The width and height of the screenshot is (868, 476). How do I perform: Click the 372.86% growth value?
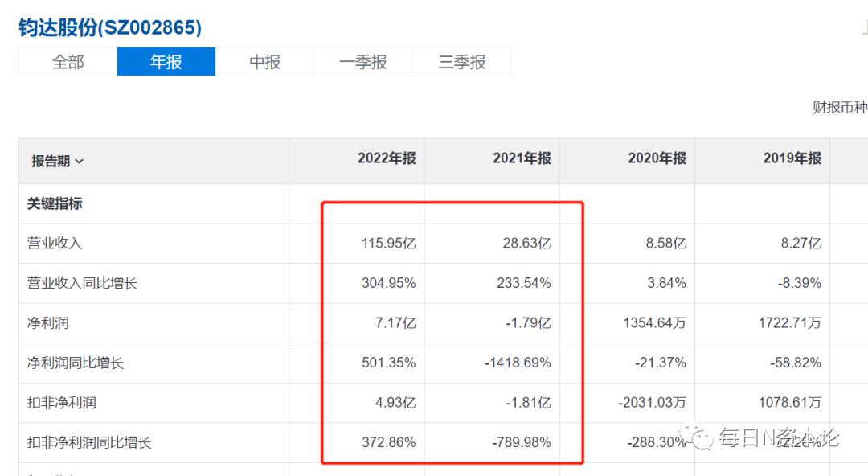(x=389, y=443)
